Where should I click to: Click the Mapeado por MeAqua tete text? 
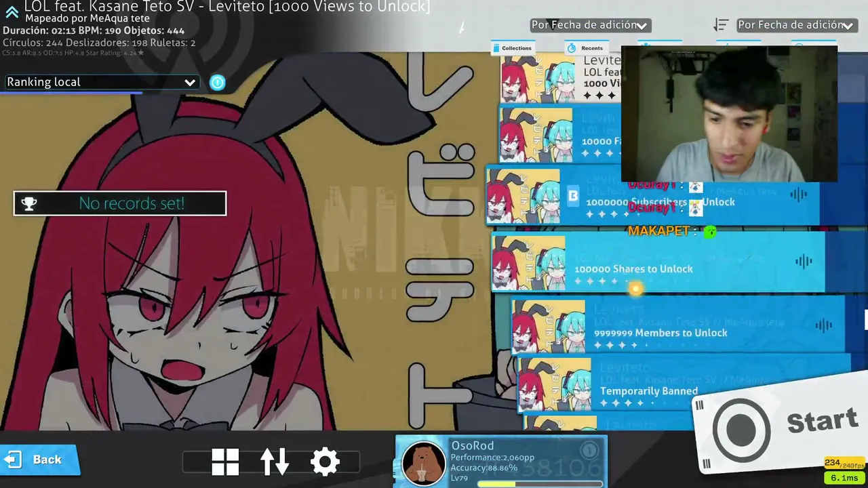tap(87, 19)
